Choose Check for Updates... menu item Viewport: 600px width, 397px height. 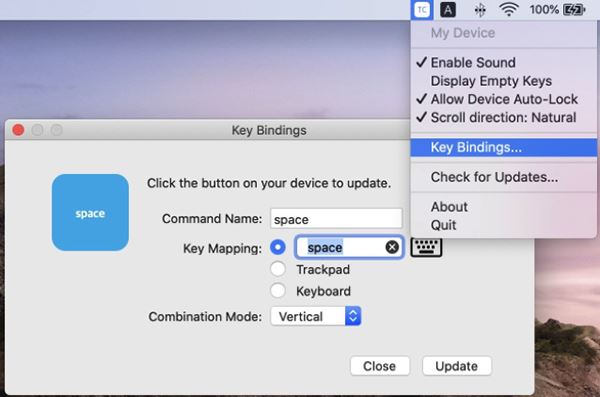pyautogui.click(x=504, y=177)
